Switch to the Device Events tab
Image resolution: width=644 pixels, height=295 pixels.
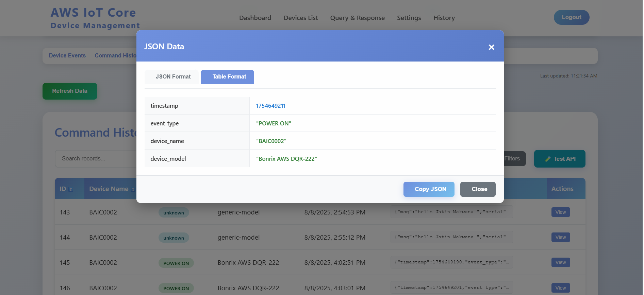coord(67,56)
